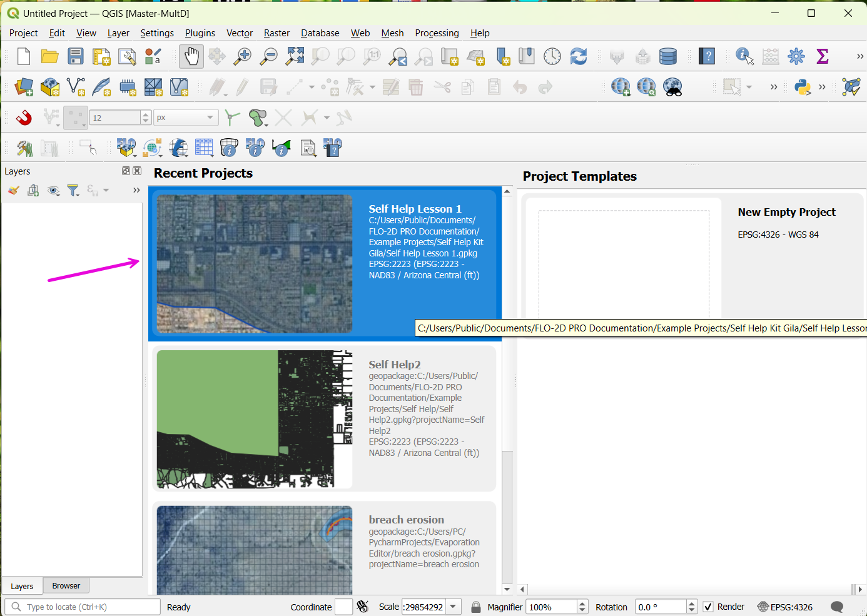Expand the Scale dropdown arrow
Image resolution: width=867 pixels, height=616 pixels.
[x=454, y=607]
